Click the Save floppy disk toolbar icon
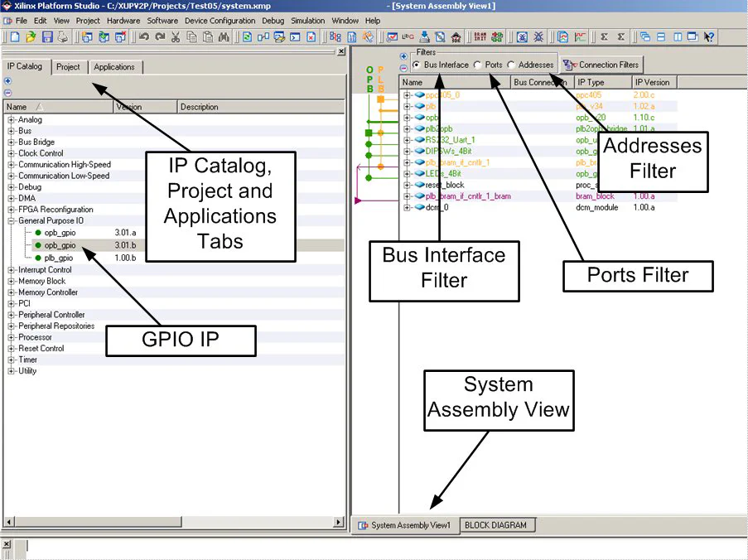 (x=47, y=37)
